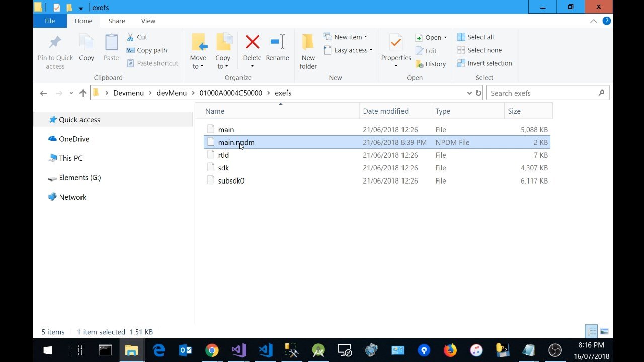The width and height of the screenshot is (644, 362).
Task: Open the address bar history dropdown
Action: click(469, 93)
